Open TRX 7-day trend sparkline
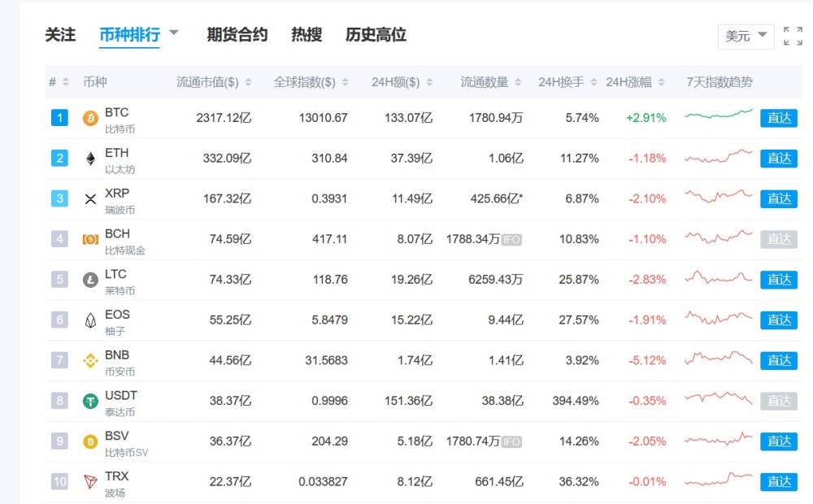The width and height of the screenshot is (813, 504). (719, 479)
